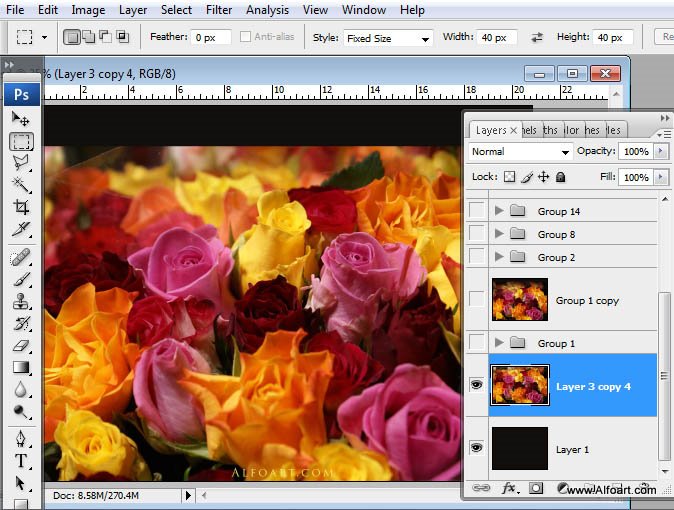Click the Feather input field
This screenshot has width=674, height=510.
click(211, 38)
